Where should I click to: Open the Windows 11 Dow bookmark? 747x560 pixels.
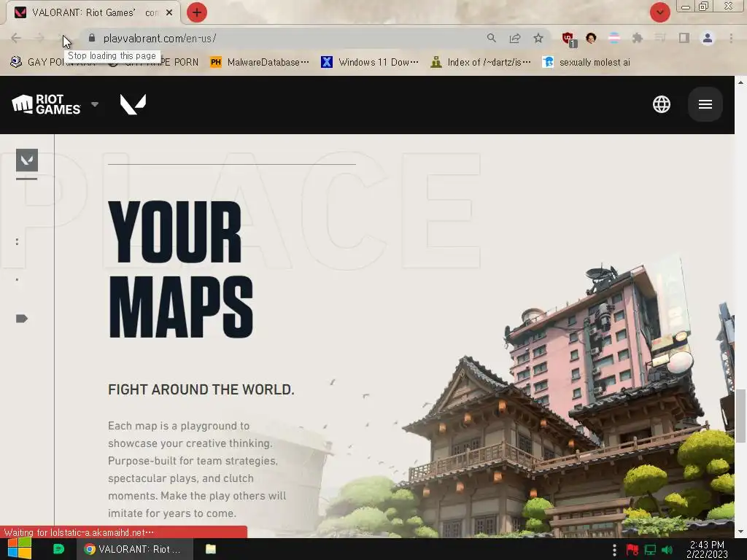pos(370,63)
